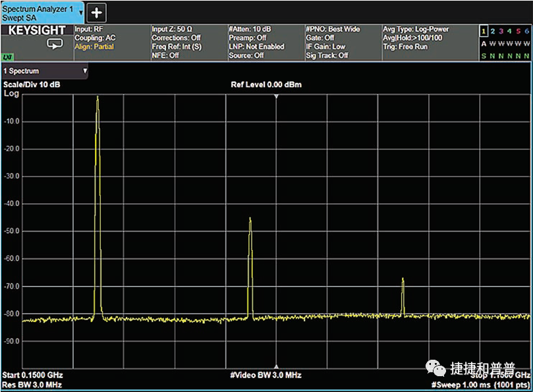The height and width of the screenshot is (392, 533).
Task: Click the Scale/Div 10 dB label
Action: (x=32, y=85)
